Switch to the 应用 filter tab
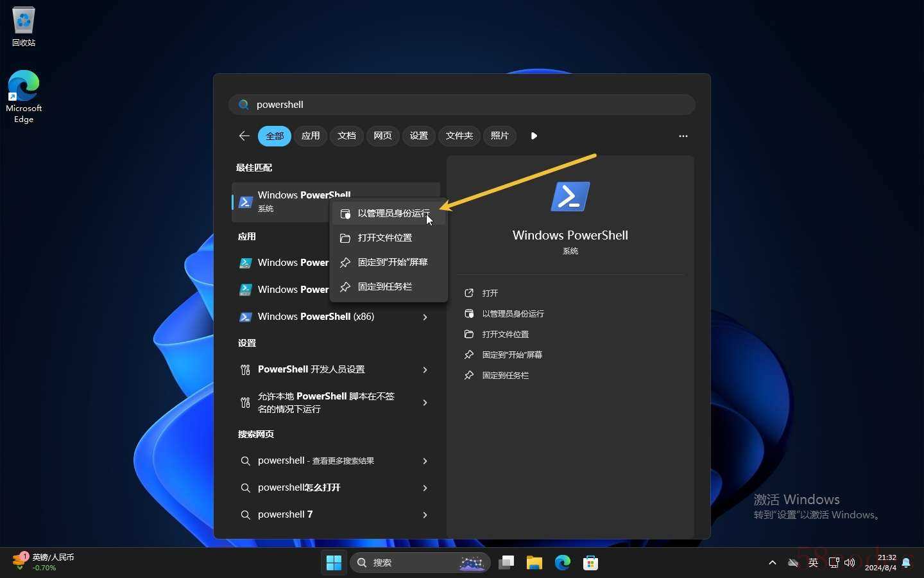Screen dimensions: 924x578 (x=311, y=136)
